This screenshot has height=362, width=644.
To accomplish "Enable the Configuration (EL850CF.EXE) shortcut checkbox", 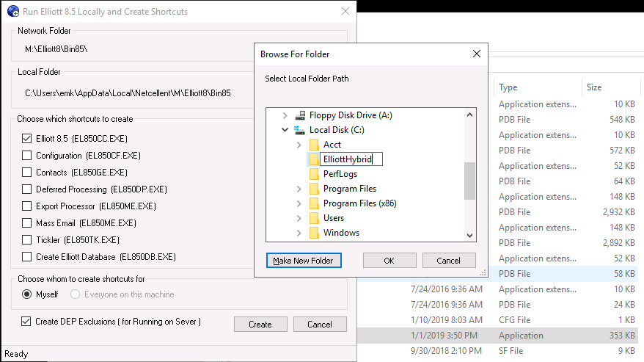I will click(x=26, y=156).
